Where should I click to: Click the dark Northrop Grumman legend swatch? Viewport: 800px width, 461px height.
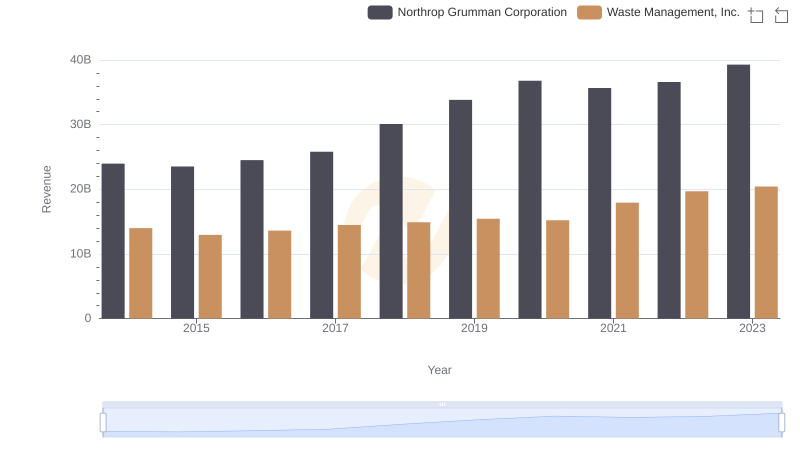(x=380, y=12)
